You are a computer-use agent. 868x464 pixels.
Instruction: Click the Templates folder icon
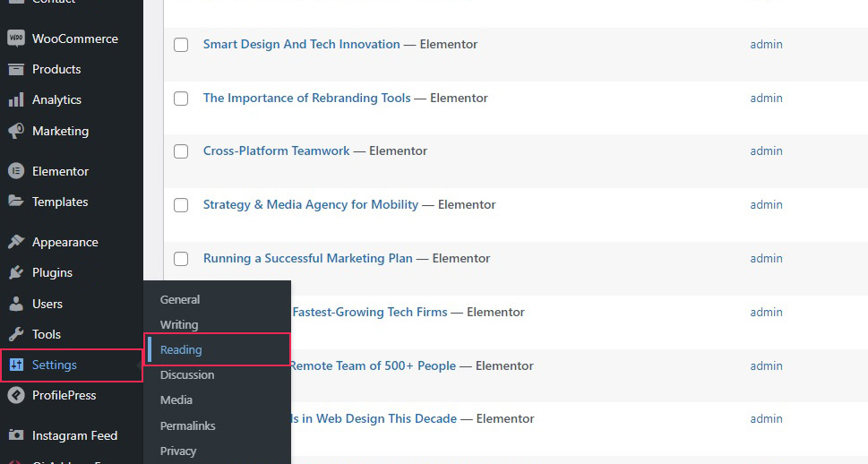tap(15, 202)
